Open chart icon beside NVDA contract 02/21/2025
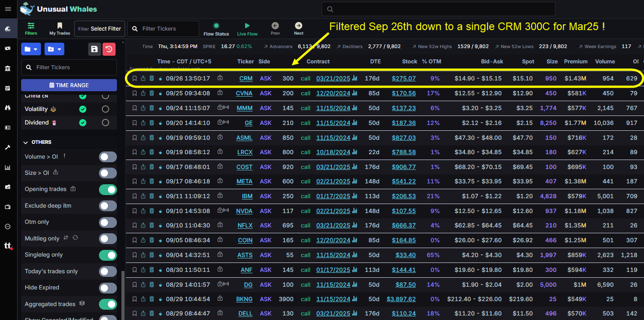The height and width of the screenshot is (320, 644). 355,211
